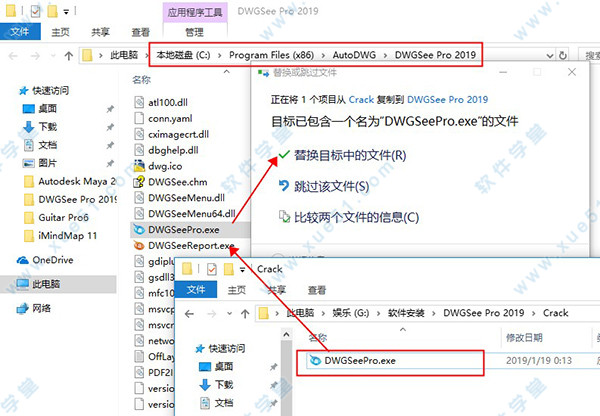
Task: Open Autodesk Maya folder in quick access
Action: pyautogui.click(x=77, y=181)
